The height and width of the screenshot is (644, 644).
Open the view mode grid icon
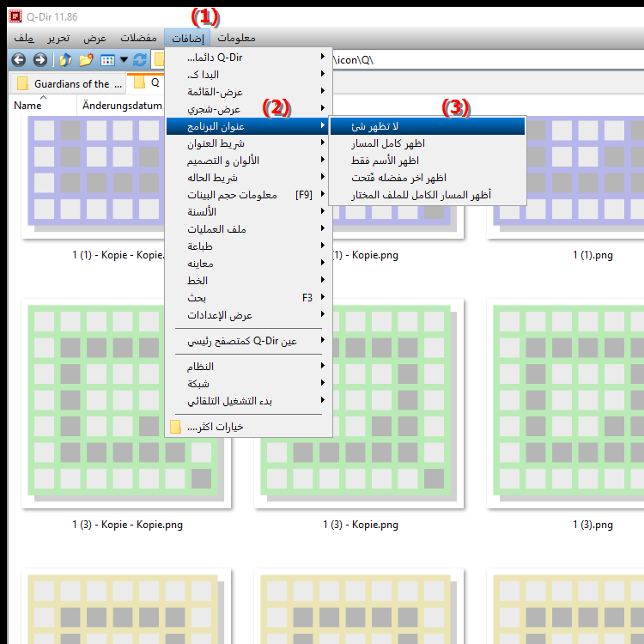107,60
